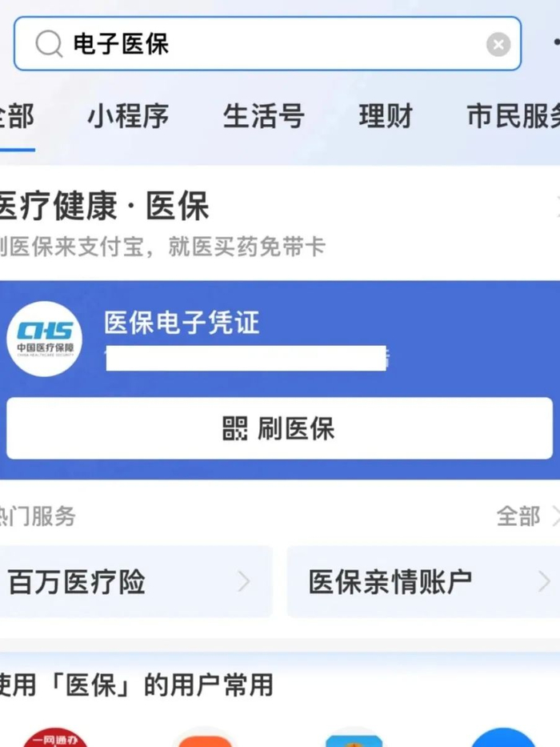Switch to the 小程序 tab

point(128,117)
